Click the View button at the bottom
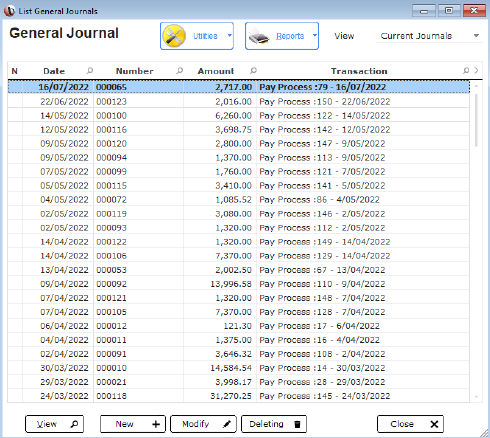Viewport: 490px width, 438px height. 54,424
